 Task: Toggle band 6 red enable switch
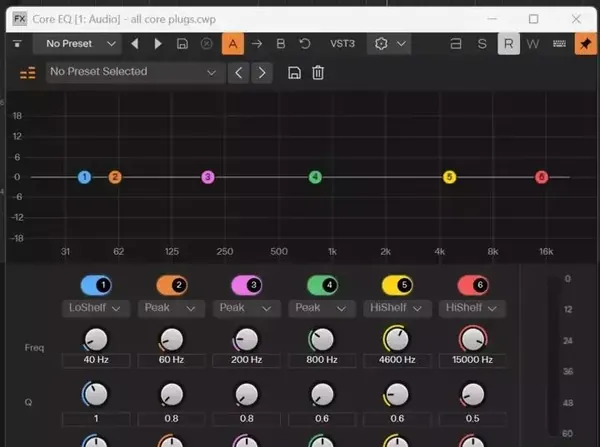click(473, 285)
